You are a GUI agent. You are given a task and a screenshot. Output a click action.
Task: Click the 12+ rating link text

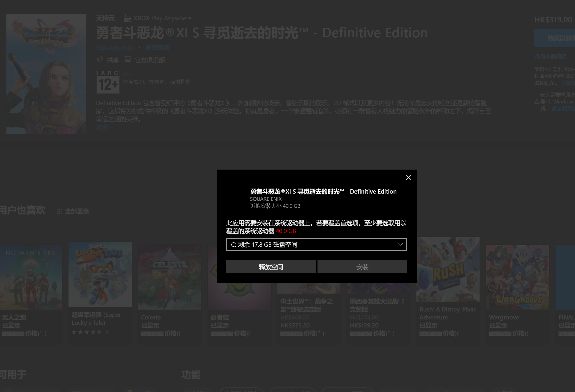click(127, 75)
